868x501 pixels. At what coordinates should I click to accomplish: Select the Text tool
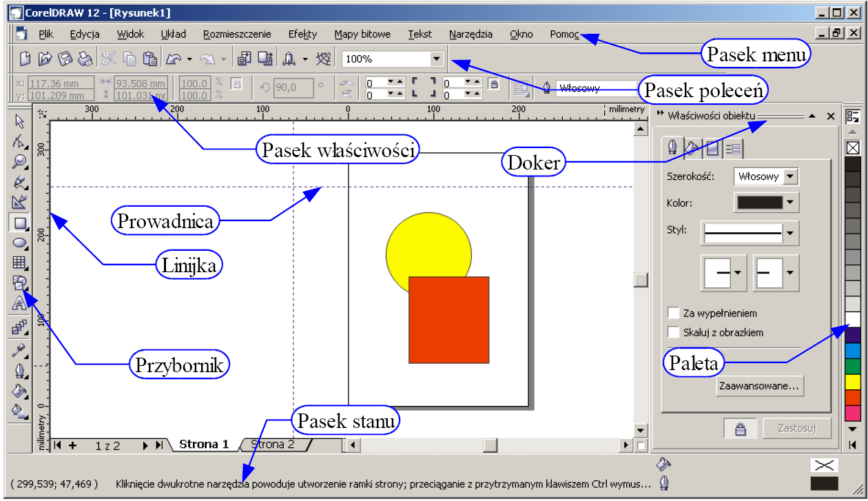pos(19,303)
